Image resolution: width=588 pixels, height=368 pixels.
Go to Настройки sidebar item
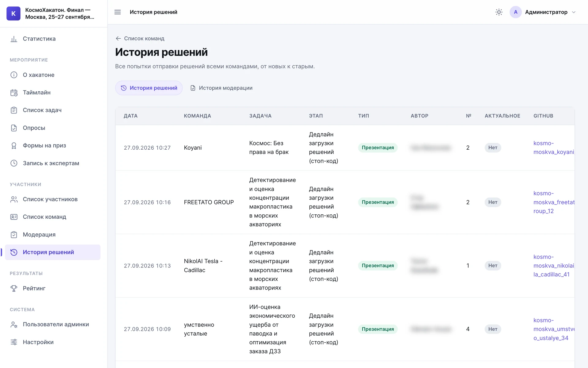point(53,342)
